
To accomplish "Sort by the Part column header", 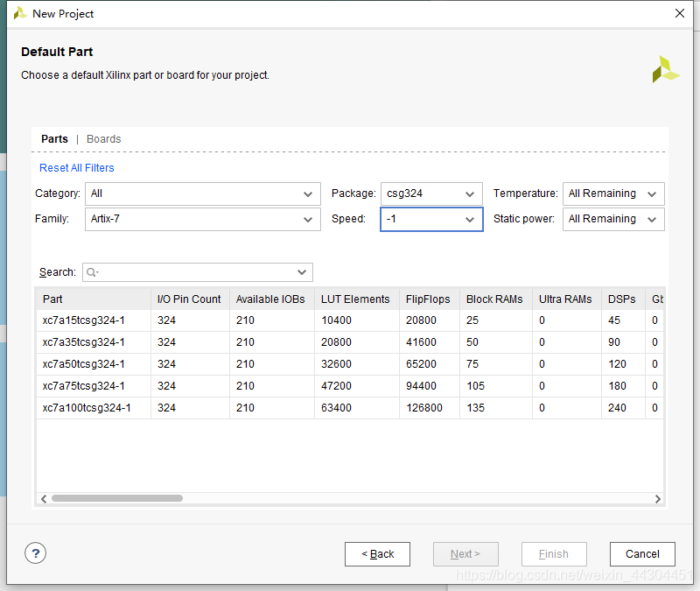I will (94, 299).
